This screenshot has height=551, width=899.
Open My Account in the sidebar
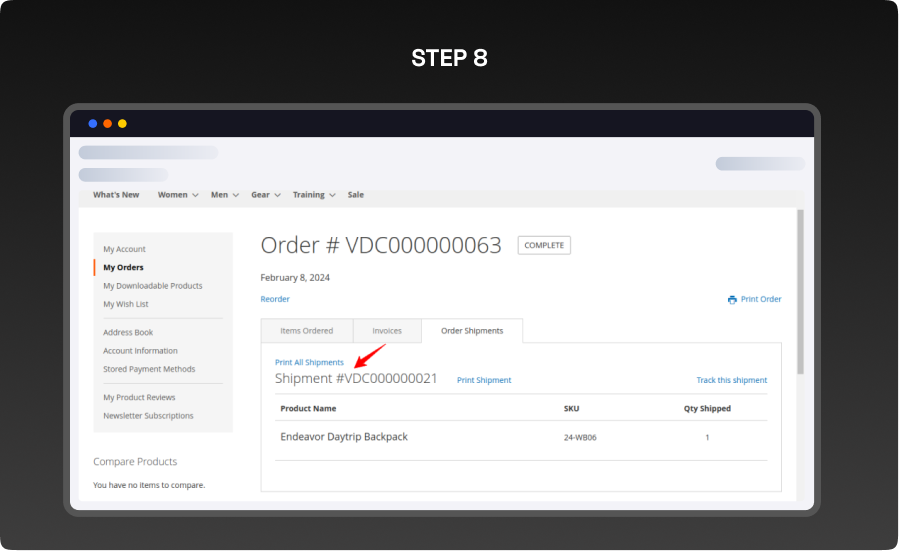pyautogui.click(x=124, y=249)
